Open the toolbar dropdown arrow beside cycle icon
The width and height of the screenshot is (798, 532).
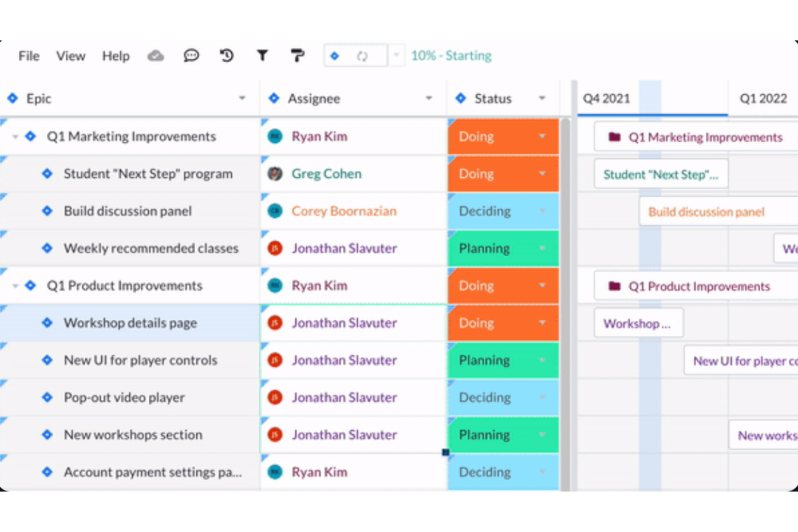point(396,56)
